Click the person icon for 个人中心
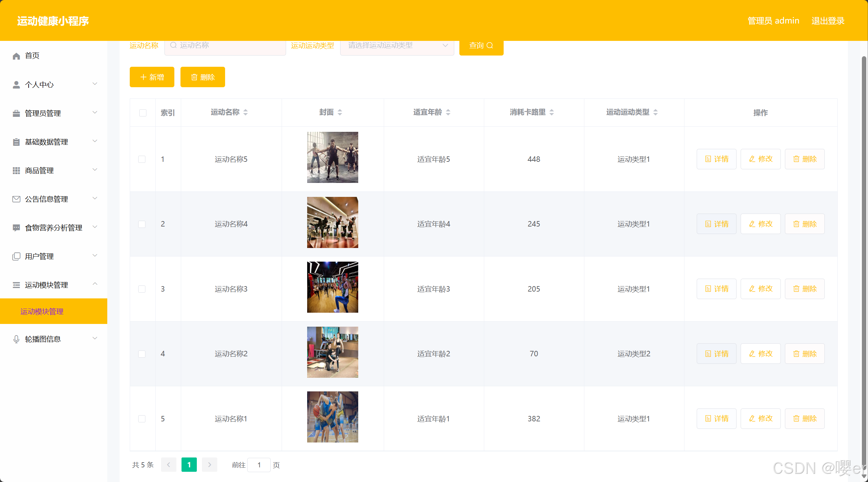This screenshot has width=868, height=482. [16, 84]
